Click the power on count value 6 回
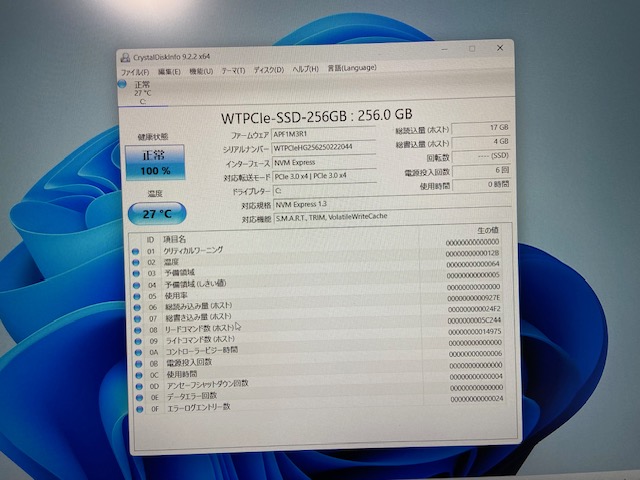 click(x=482, y=170)
